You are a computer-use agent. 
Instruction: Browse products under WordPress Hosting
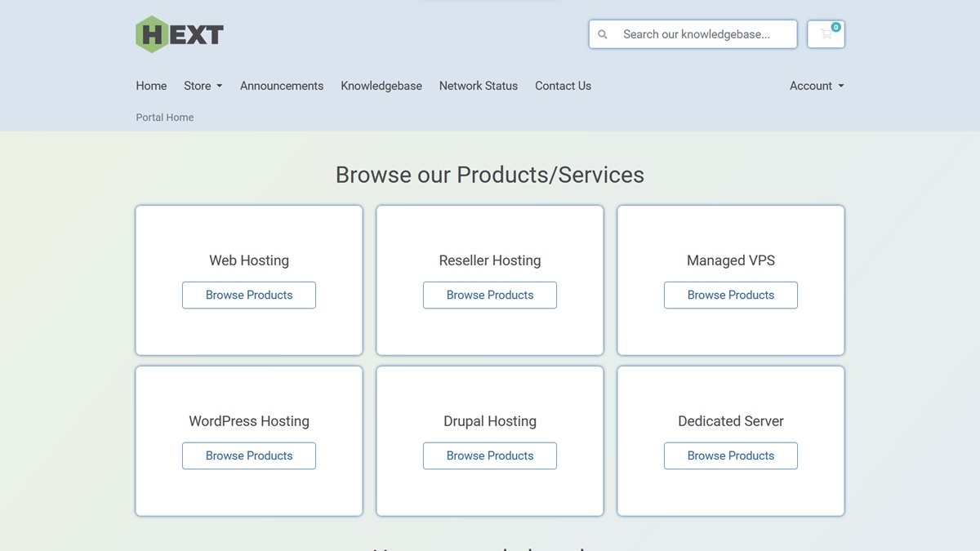[x=249, y=456]
